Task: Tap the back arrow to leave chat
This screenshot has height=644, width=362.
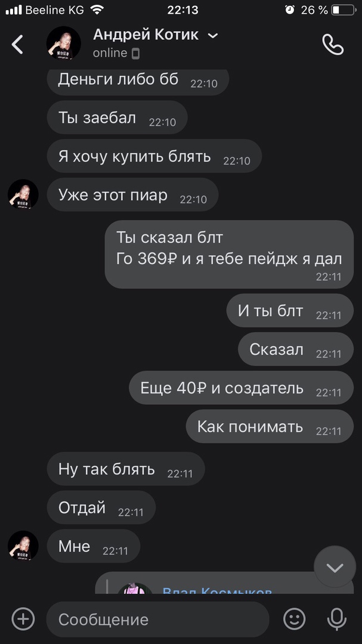Action: click(17, 44)
